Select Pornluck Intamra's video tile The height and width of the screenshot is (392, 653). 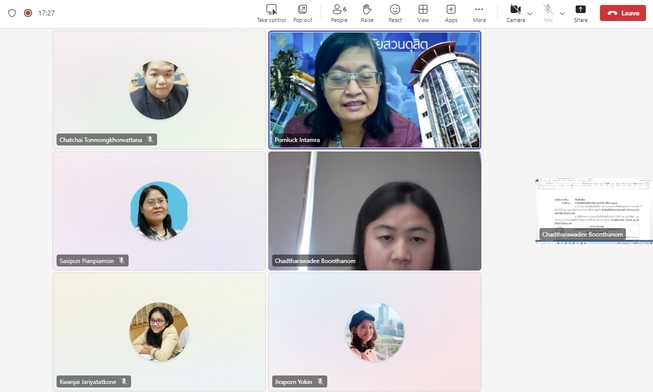pos(374,90)
